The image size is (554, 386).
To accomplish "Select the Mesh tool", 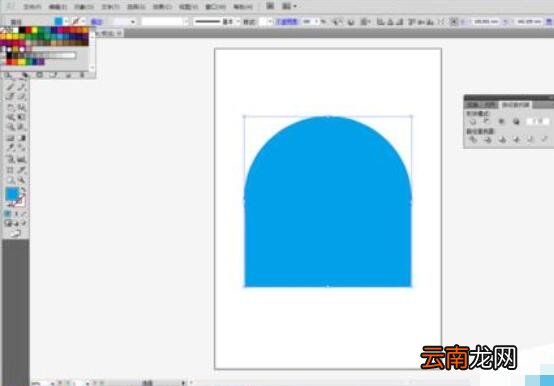I will 11,138.
